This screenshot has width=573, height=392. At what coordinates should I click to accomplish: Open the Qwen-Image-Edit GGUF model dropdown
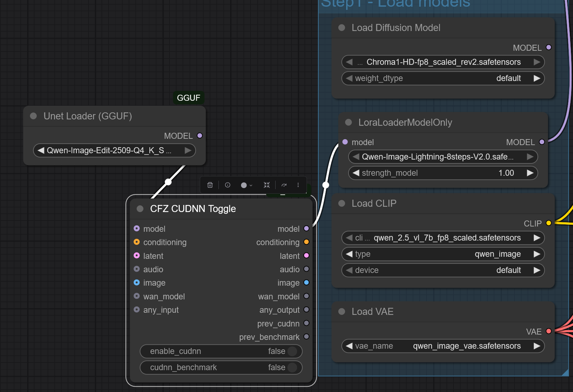pos(115,150)
